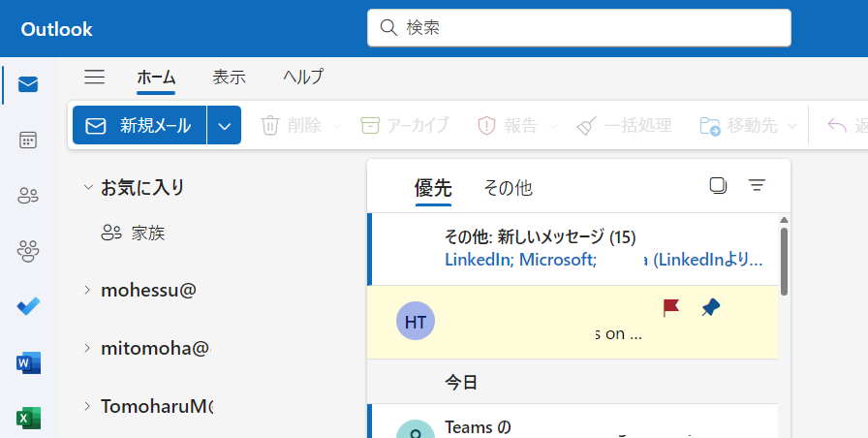Click the アーカイブ button
Image resolution: width=868 pixels, height=438 pixels.
click(x=404, y=126)
